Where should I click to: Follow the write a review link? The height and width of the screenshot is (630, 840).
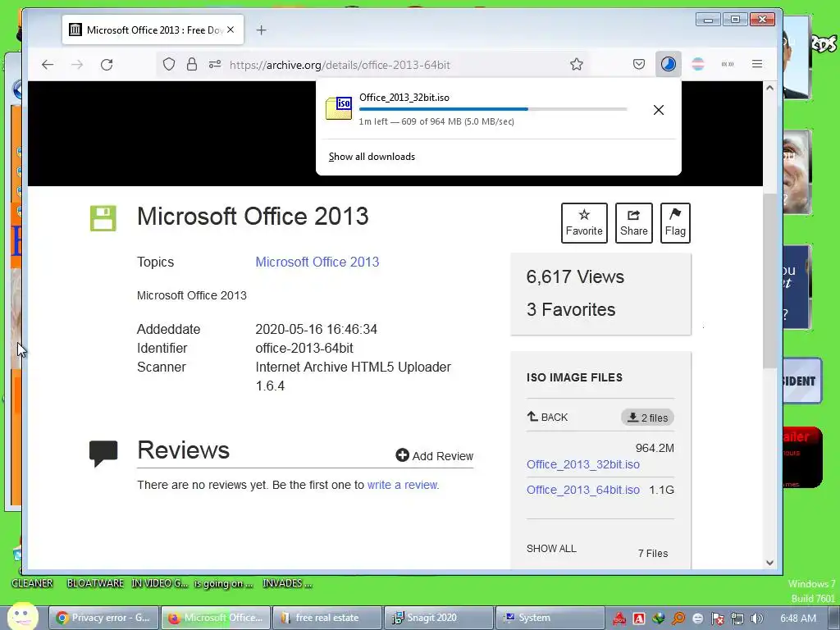tap(403, 485)
